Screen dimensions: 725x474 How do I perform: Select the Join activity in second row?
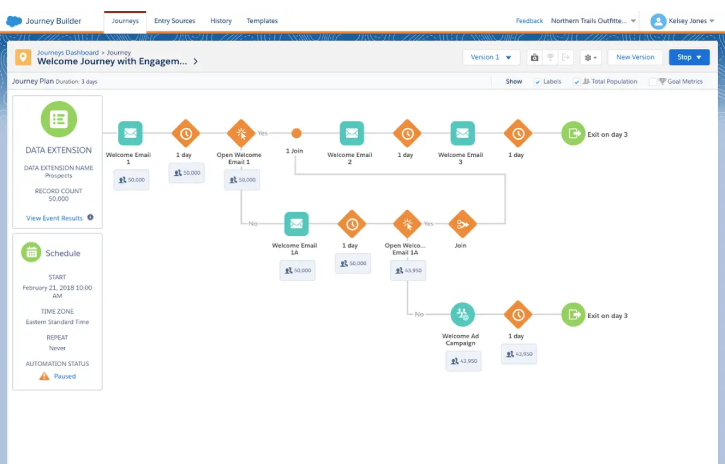[x=461, y=224]
